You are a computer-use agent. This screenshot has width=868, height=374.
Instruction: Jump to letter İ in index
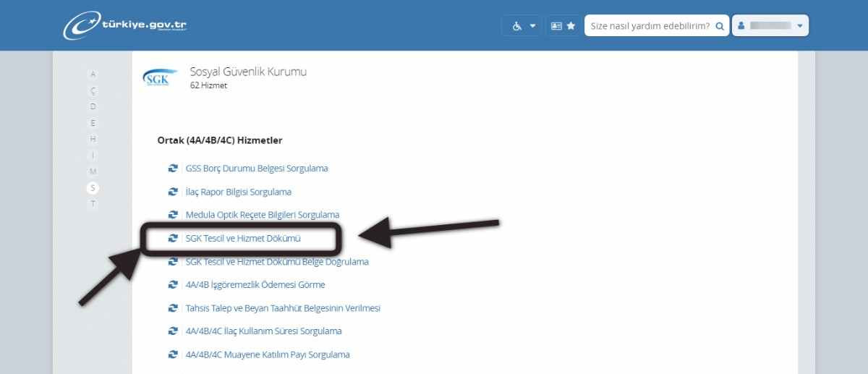[x=93, y=155]
